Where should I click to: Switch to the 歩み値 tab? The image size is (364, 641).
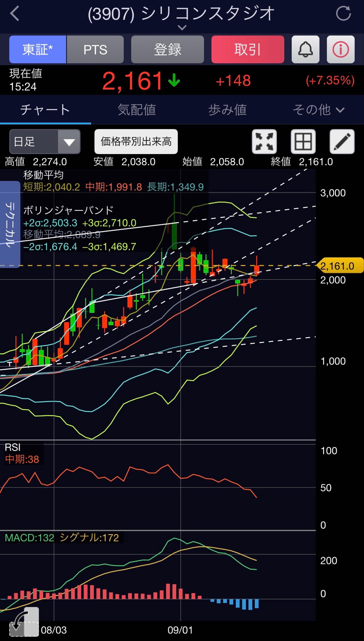227,110
